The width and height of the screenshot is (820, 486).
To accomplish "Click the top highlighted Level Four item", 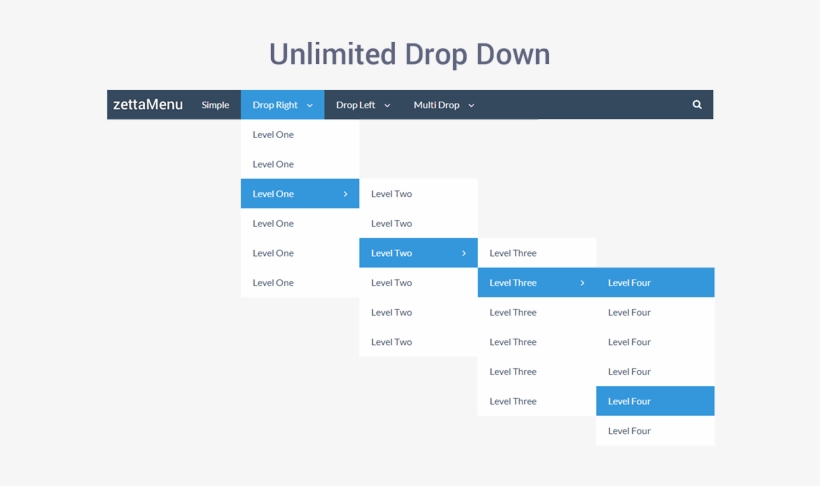I will pos(629,283).
